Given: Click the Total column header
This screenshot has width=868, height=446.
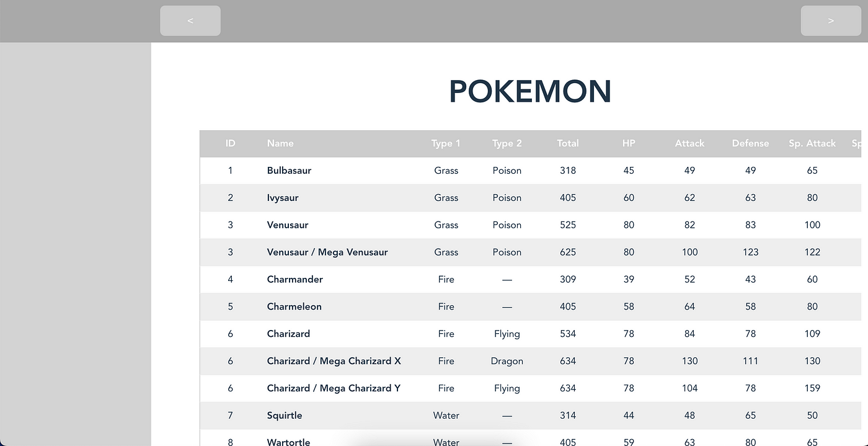Looking at the screenshot, I should click(x=568, y=143).
